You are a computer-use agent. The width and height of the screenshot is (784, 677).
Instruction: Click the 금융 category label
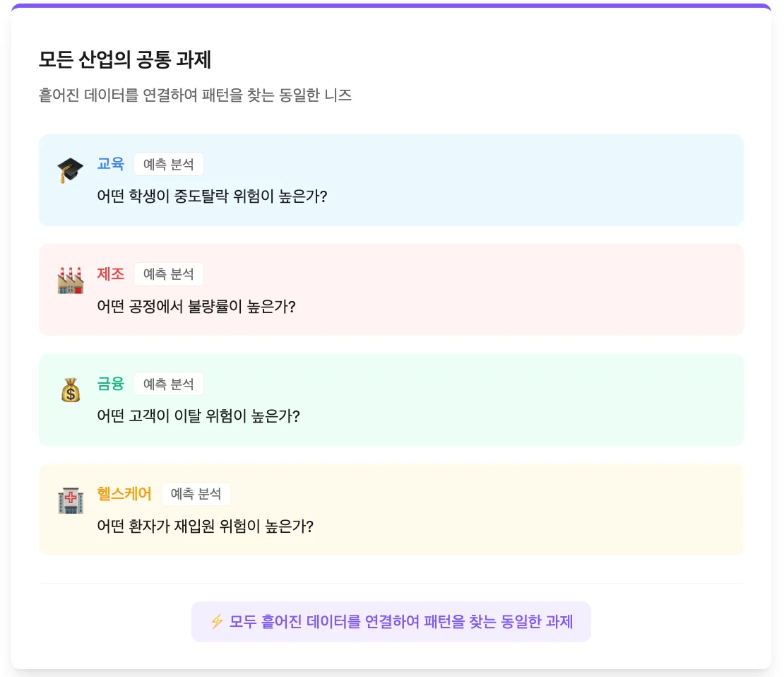110,384
